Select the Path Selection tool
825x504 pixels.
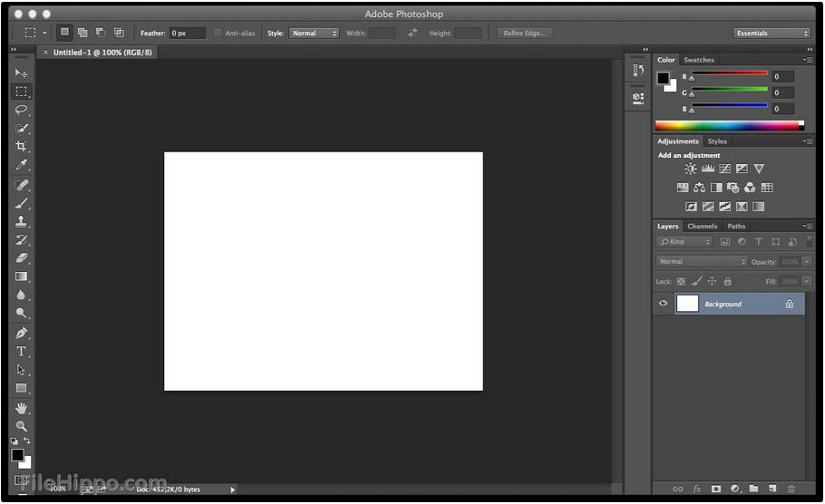click(21, 369)
